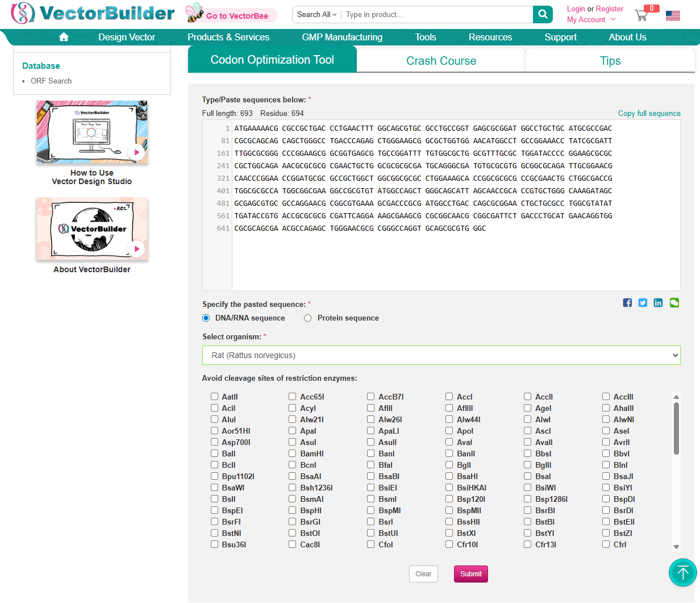Expand the My Account menu

tap(591, 20)
